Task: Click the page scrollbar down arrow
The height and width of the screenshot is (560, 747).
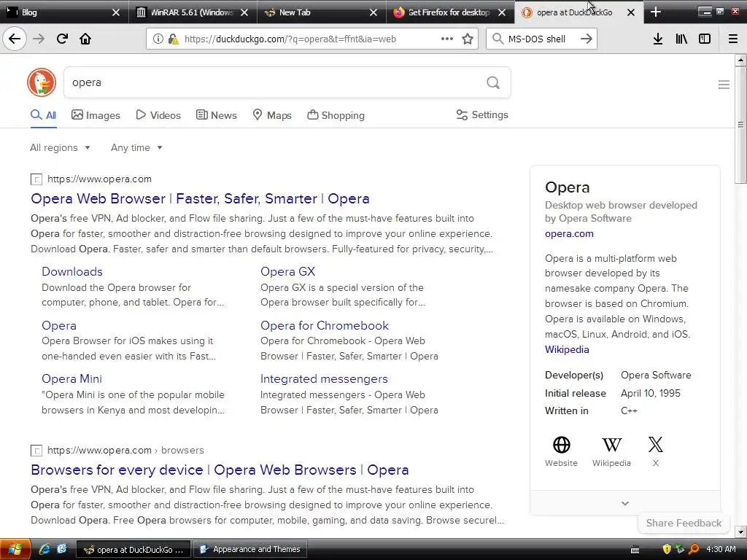Action: [x=740, y=532]
